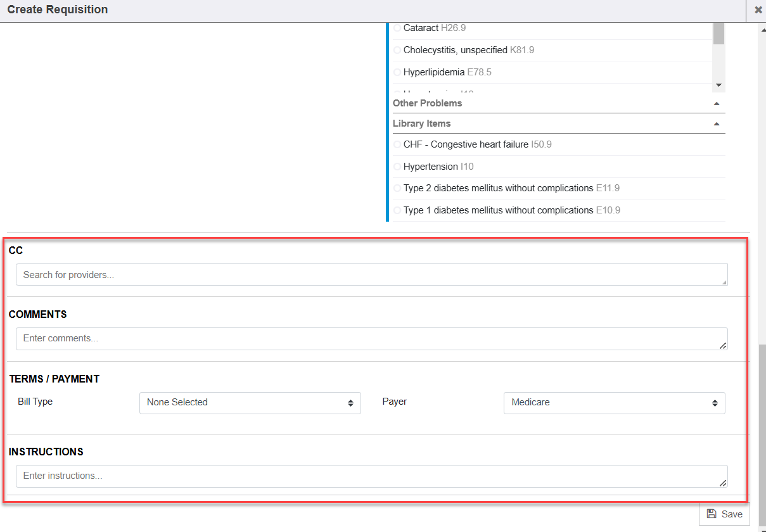
Task: Click into the Enter comments field
Action: coord(371,338)
